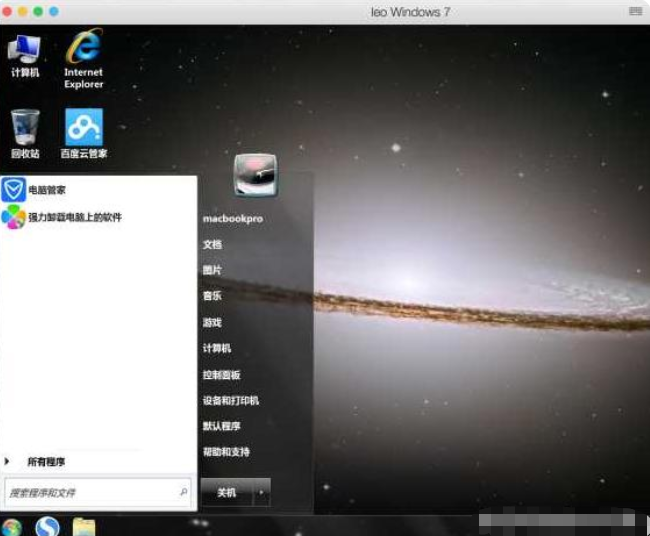Expand 所有程序 all programs list
Viewport: 650px width, 536px height.
click(x=46, y=461)
